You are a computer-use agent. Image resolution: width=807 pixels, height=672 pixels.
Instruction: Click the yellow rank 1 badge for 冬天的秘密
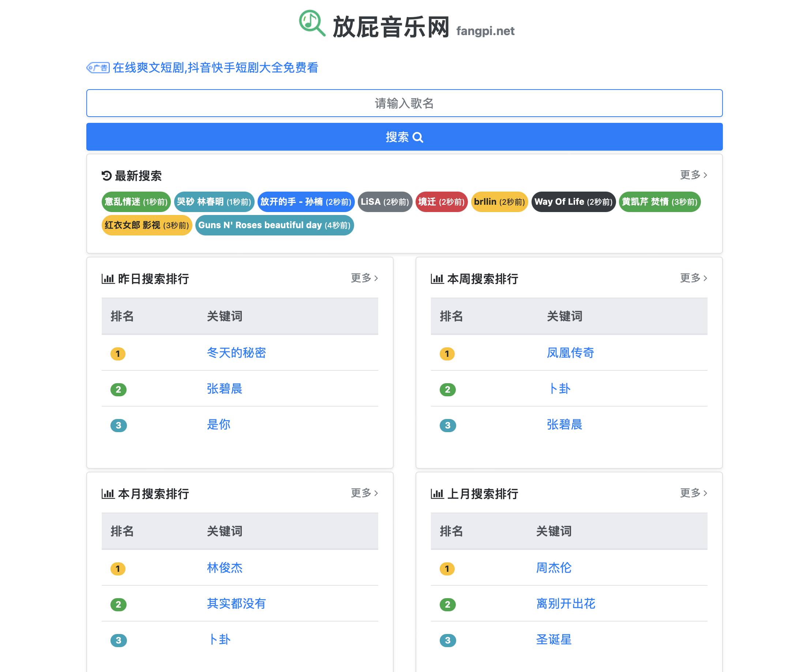point(117,354)
